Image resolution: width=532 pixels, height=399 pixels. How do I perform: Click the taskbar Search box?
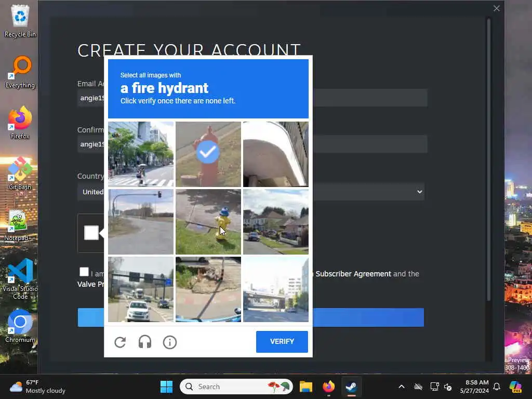(x=236, y=387)
